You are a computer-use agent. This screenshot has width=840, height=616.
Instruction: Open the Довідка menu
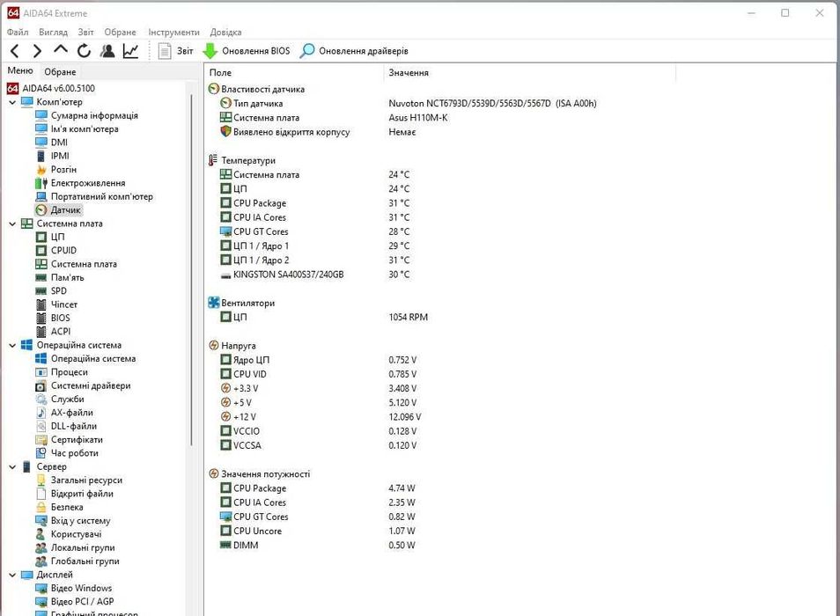tap(225, 32)
